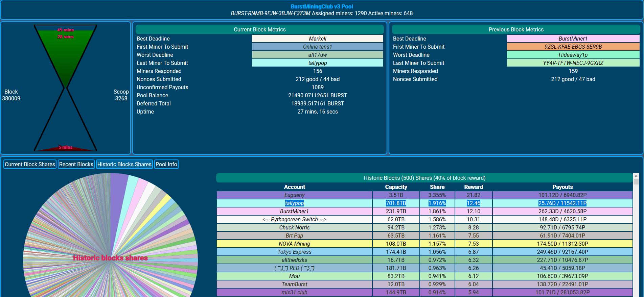Click BurstMiner1 in Previous Block Metrics
Screen dimensions: 644x297
coord(573,39)
